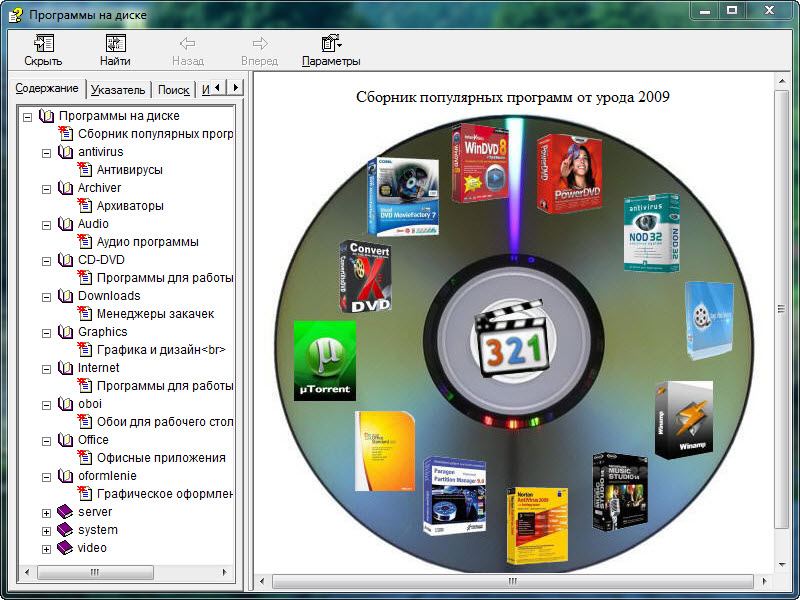Collapse the Audio tree node
Viewport: 800px width, 600px height.
(x=46, y=225)
